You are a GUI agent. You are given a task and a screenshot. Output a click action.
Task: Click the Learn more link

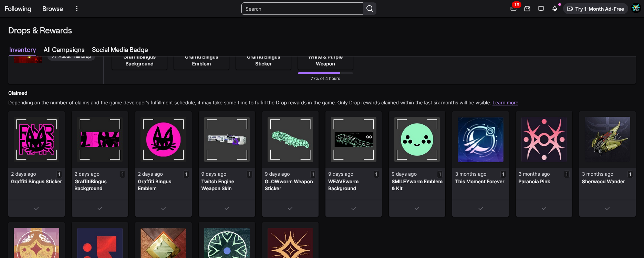(505, 103)
